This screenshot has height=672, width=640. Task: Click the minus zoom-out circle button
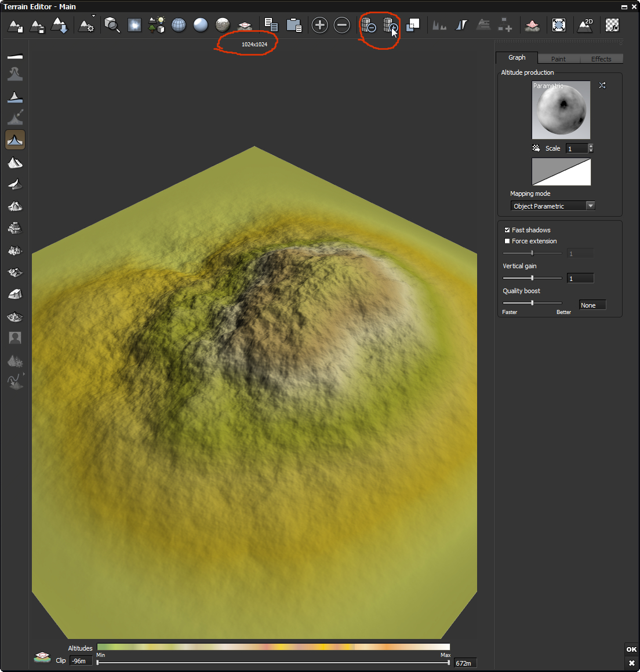342,25
